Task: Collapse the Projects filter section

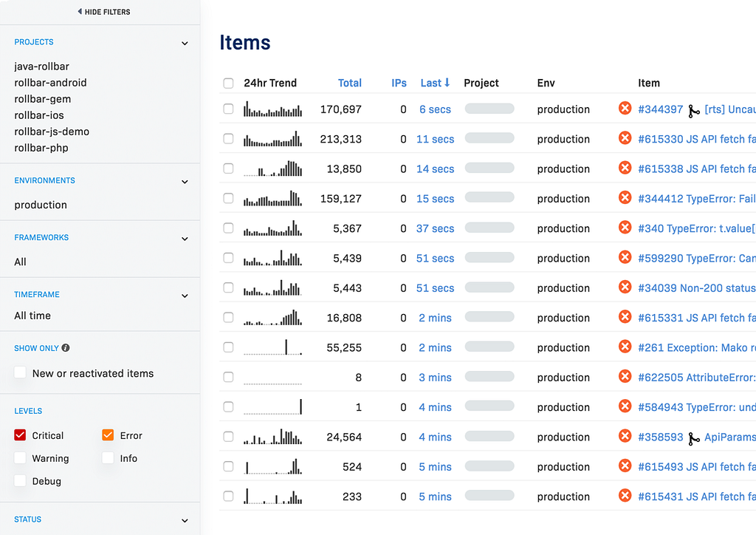Action: coord(185,44)
